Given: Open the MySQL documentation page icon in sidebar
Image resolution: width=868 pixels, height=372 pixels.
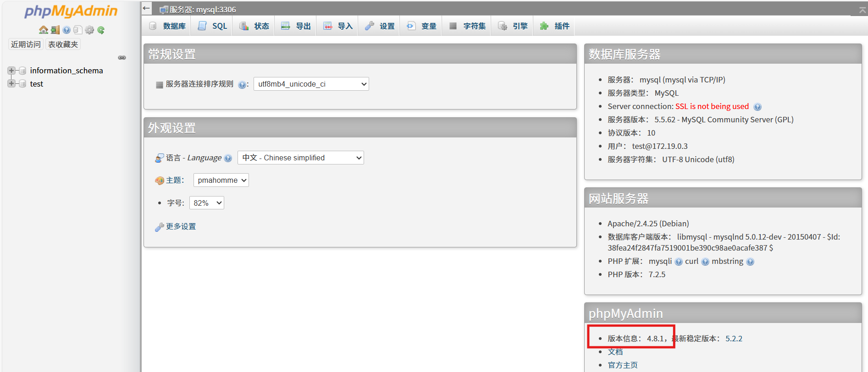Looking at the screenshot, I should (78, 30).
